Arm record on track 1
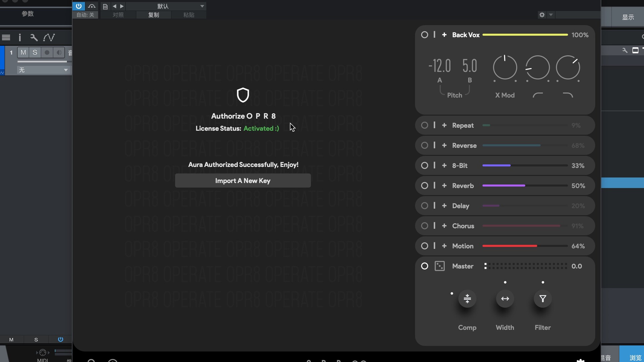 47,53
